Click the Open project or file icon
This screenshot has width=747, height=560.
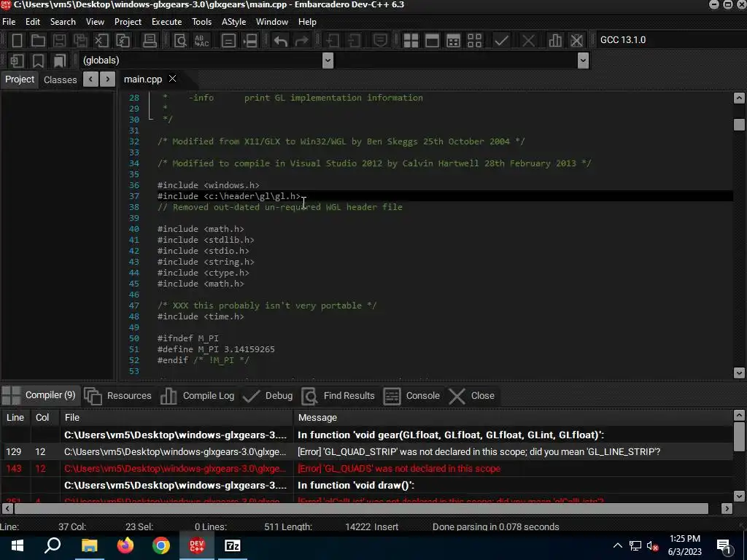(38, 41)
